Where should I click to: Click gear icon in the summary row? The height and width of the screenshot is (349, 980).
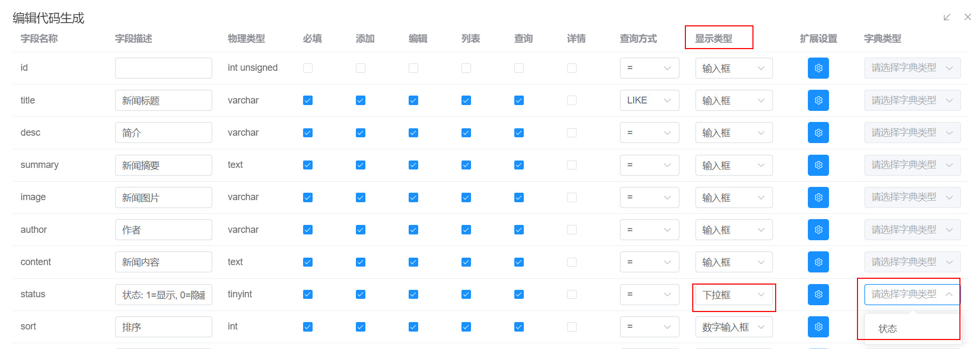(818, 165)
